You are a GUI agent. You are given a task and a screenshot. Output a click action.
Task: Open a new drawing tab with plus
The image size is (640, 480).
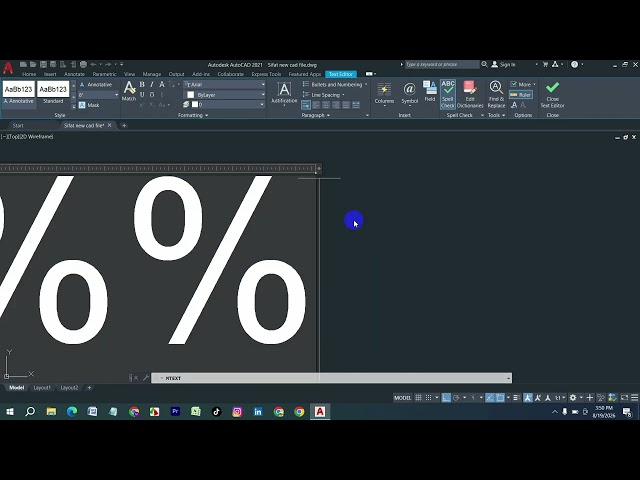tap(124, 125)
